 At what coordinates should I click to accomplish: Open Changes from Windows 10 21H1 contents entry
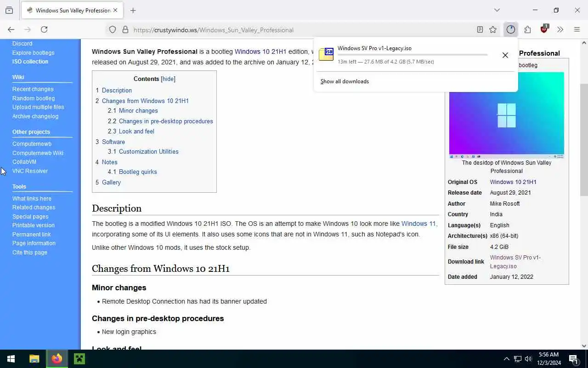(145, 101)
